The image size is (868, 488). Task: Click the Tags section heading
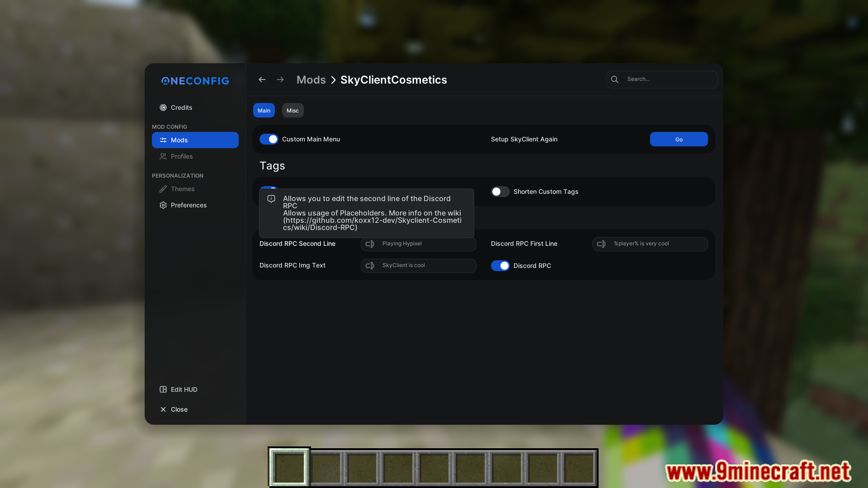click(x=272, y=166)
